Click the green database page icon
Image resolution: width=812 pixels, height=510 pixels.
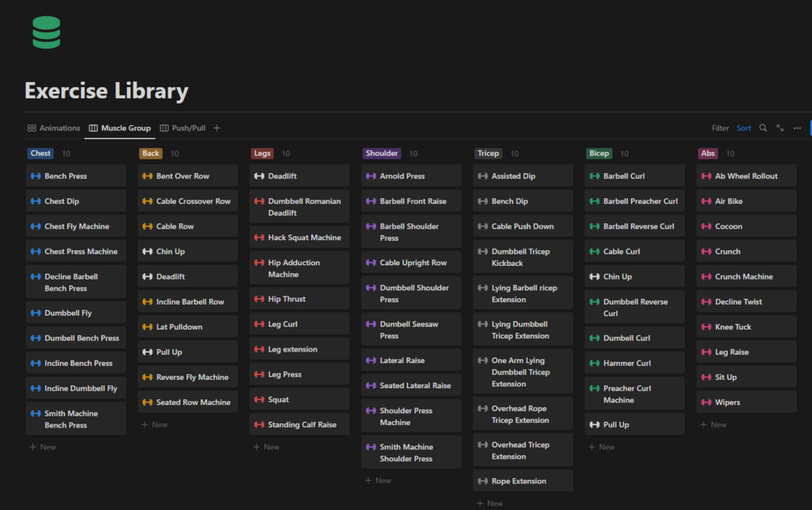pyautogui.click(x=47, y=32)
